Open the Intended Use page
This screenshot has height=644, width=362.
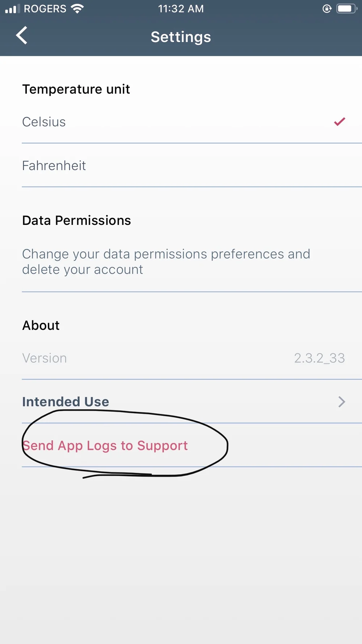click(x=66, y=402)
